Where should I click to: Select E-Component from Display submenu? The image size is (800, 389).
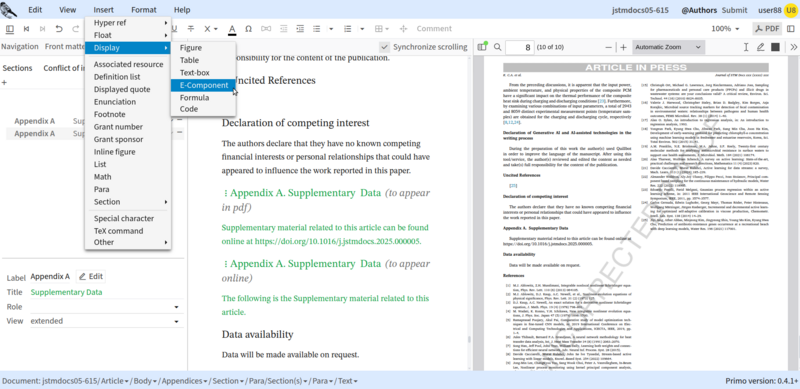[x=204, y=85]
